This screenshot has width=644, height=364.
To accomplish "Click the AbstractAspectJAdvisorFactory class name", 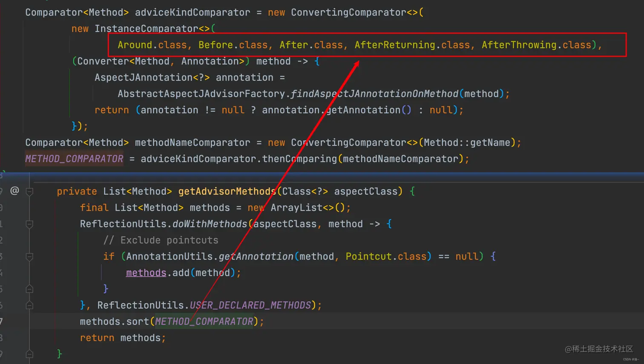I will point(201,94).
